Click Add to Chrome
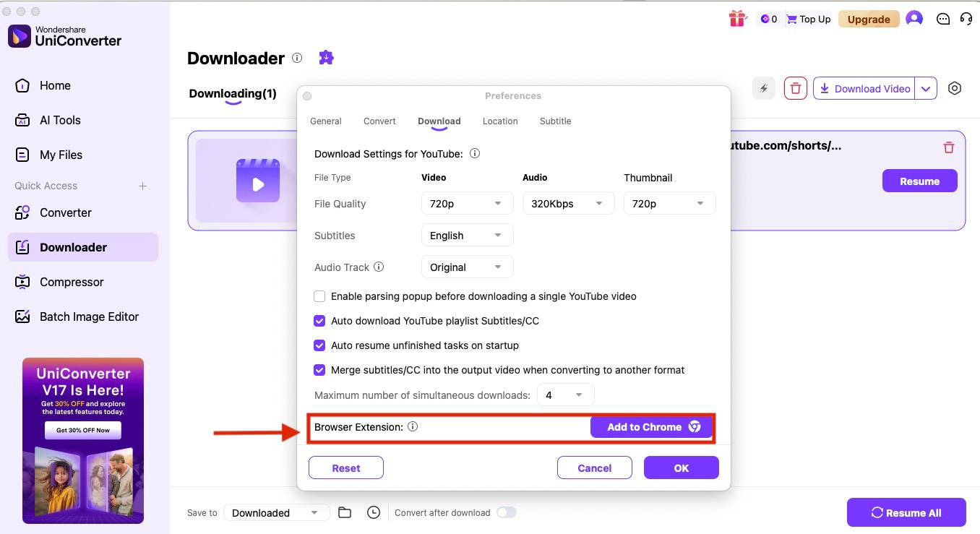Viewport: 980px width, 534px height. pos(650,426)
